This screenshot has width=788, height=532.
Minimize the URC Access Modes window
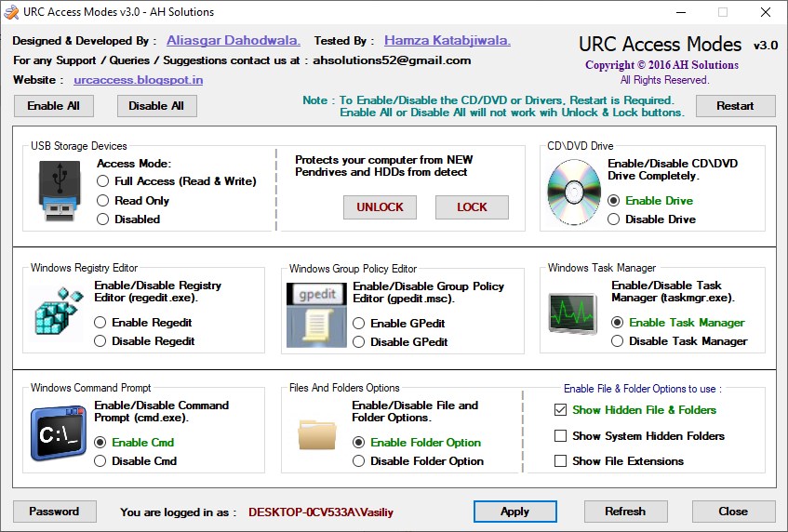tap(681, 12)
